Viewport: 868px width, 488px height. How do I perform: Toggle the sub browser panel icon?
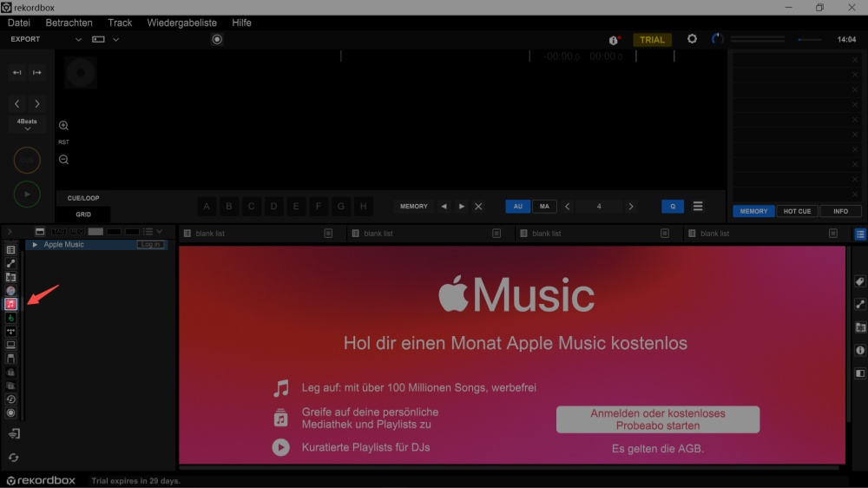(x=859, y=373)
